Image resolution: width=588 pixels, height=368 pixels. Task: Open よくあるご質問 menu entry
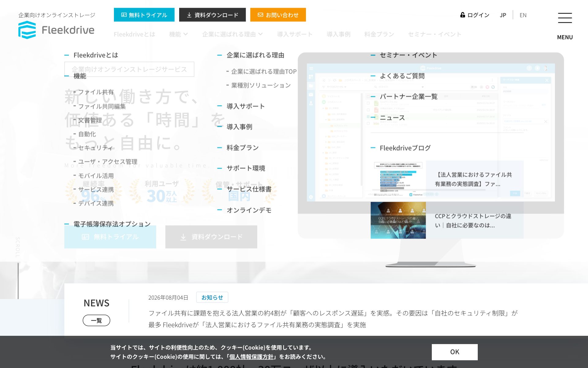tap(402, 76)
